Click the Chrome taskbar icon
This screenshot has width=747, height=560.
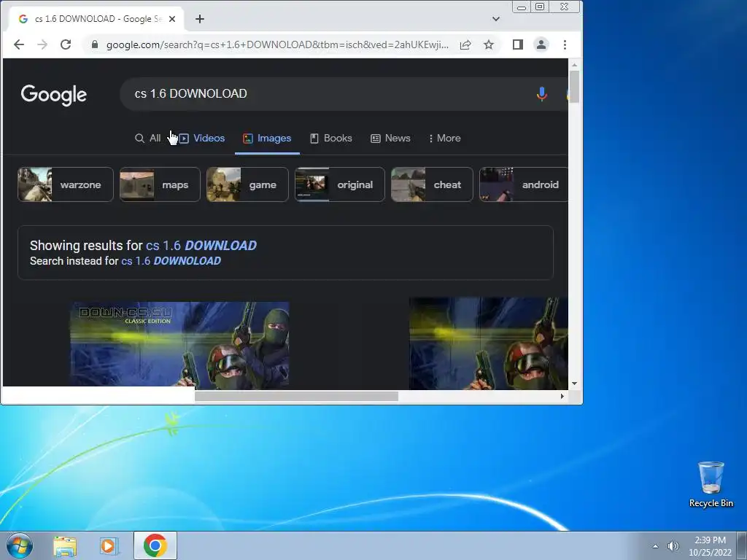155,545
